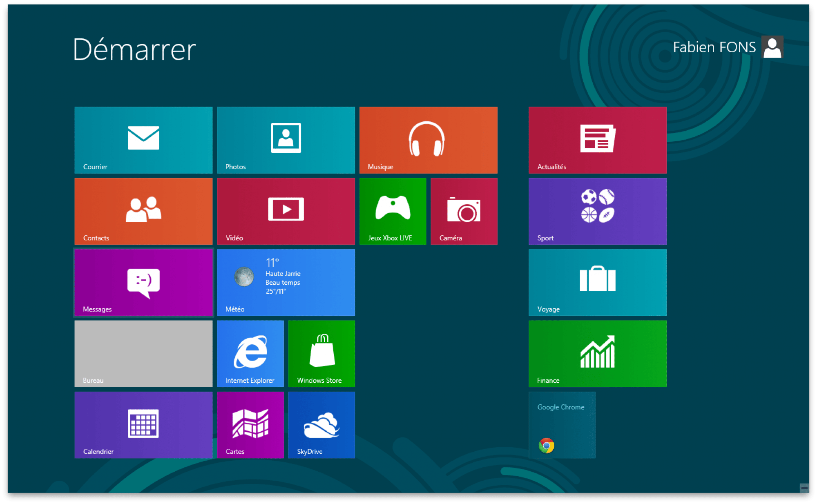Open the Calendrier tile

[143, 425]
